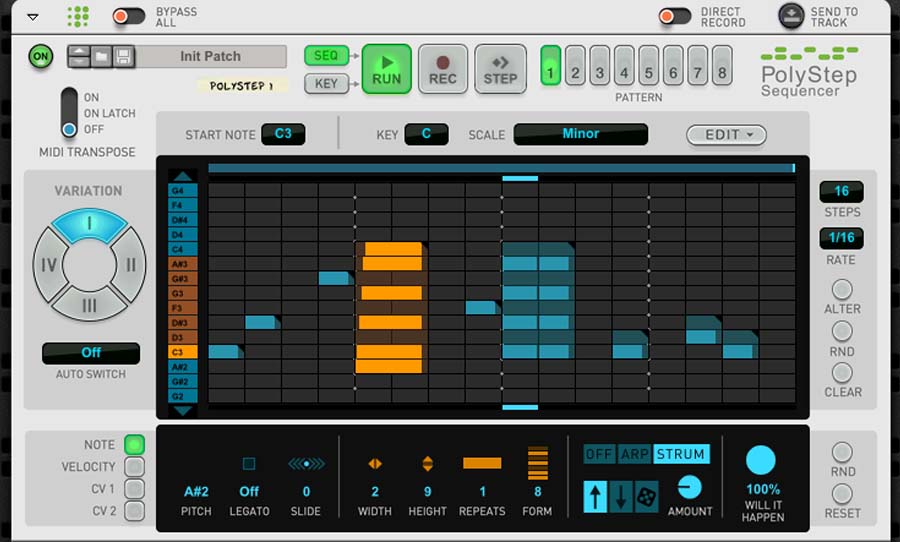The height and width of the screenshot is (542, 900).
Task: Select pattern 6
Action: coord(673,66)
